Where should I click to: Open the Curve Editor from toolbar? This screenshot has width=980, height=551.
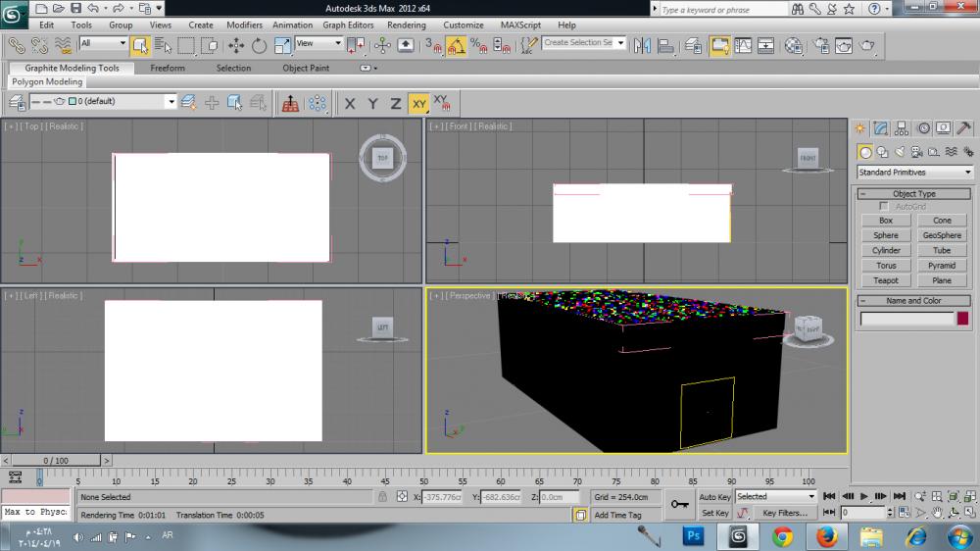[x=743, y=45]
